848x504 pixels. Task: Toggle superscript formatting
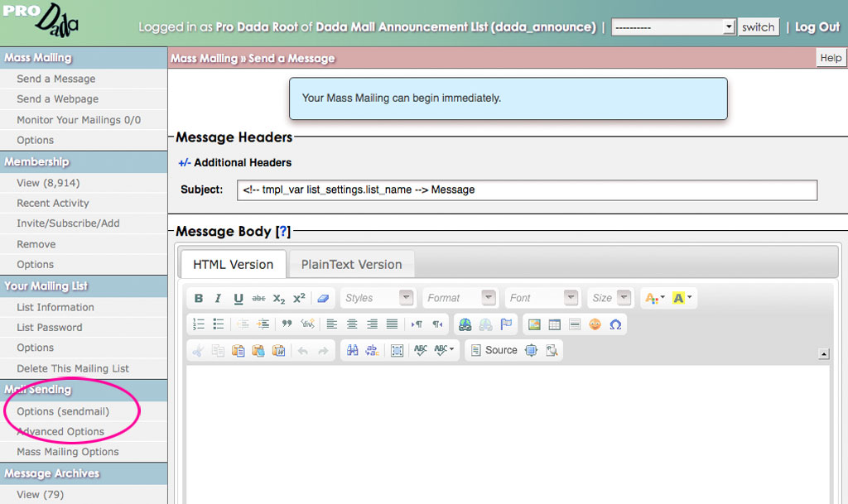[299, 298]
